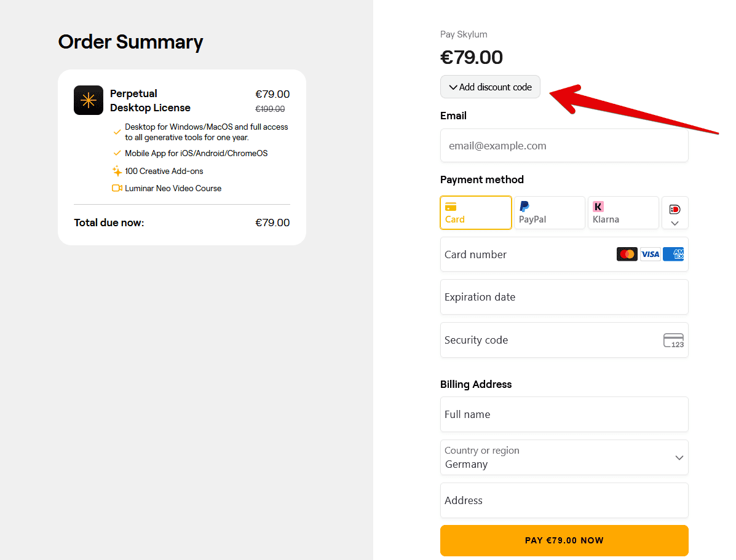Open the Country or region dropdown
Image resolution: width=736 pixels, height=560 pixels.
(x=564, y=457)
